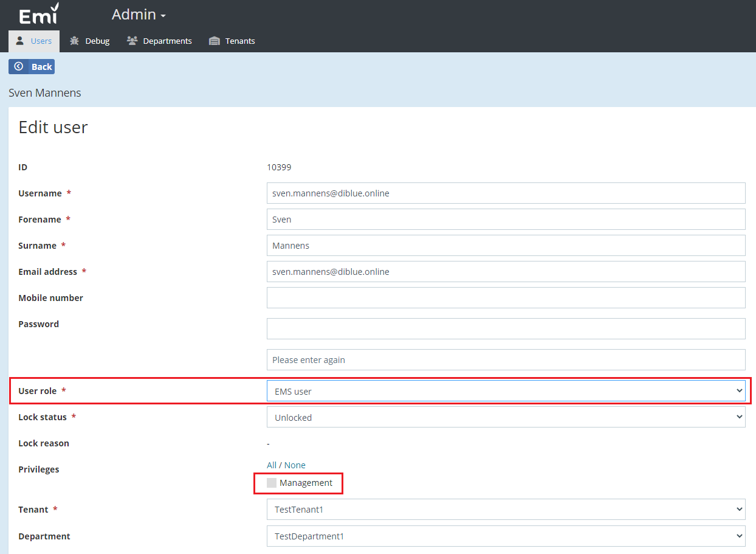Click the Back arrow circle icon
The image size is (756, 554).
[x=19, y=66]
